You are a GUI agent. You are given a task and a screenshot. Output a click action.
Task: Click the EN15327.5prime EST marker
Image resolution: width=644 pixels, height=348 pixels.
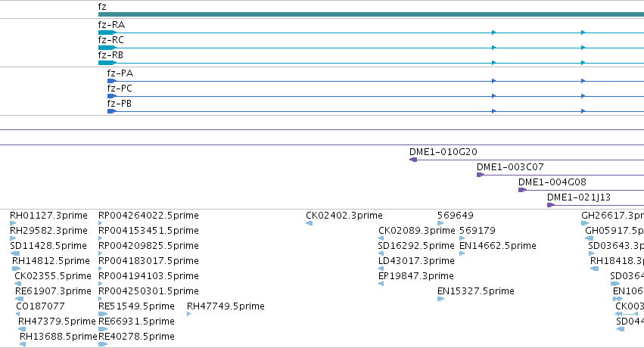441,299
